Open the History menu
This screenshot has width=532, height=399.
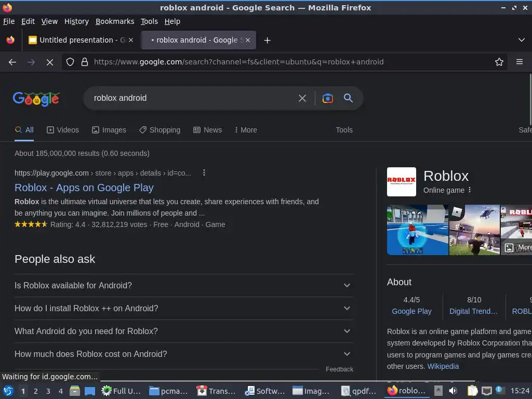click(76, 21)
